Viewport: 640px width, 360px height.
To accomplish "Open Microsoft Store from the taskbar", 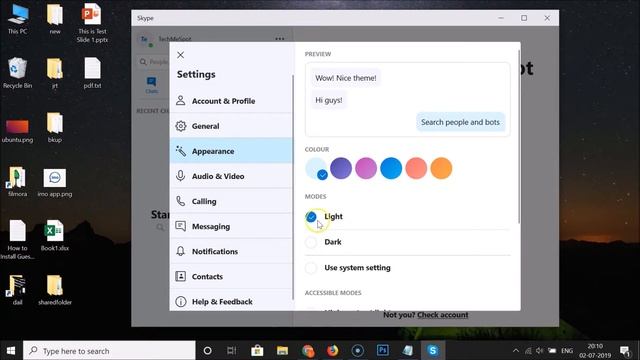I will (257, 351).
